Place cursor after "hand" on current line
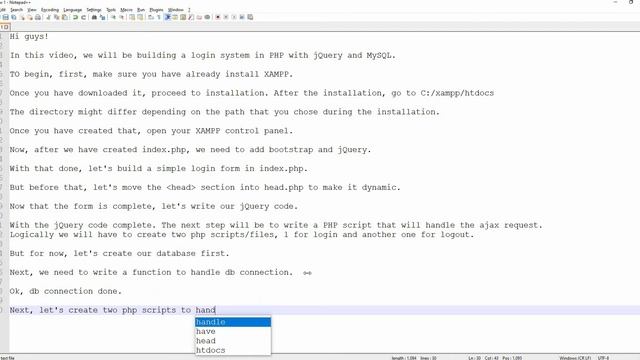 pyautogui.click(x=216, y=310)
